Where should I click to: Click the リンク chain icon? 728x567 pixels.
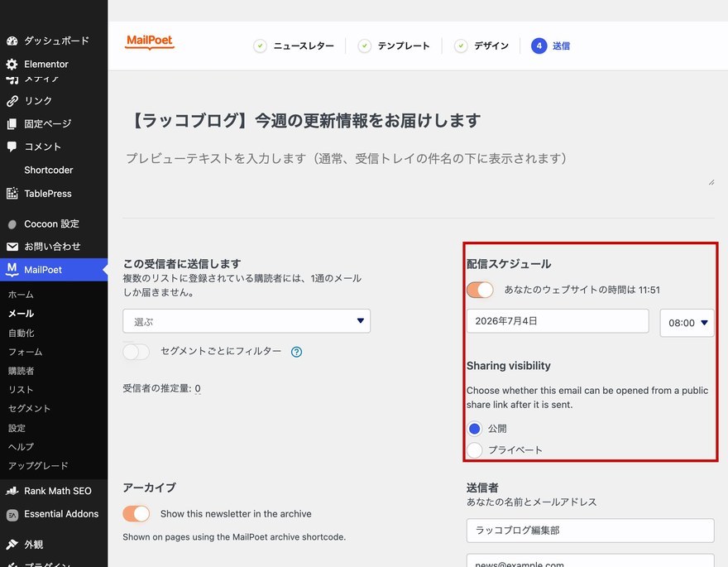tap(12, 101)
